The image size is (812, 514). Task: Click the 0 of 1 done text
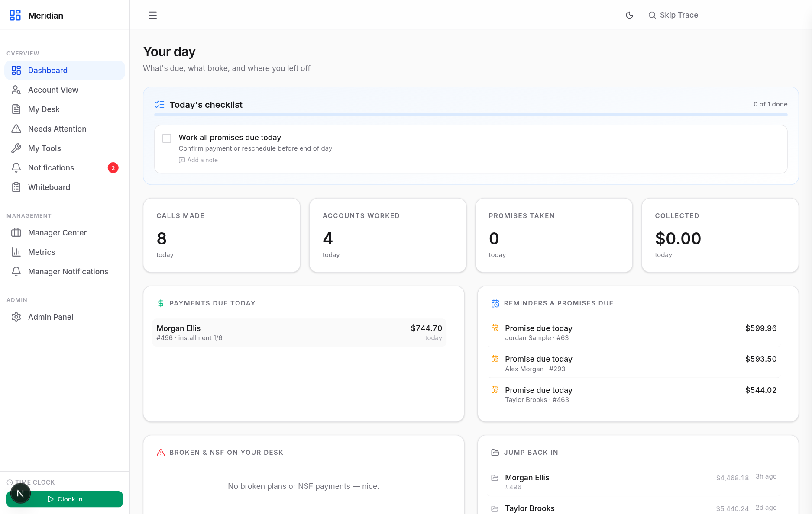pos(770,104)
